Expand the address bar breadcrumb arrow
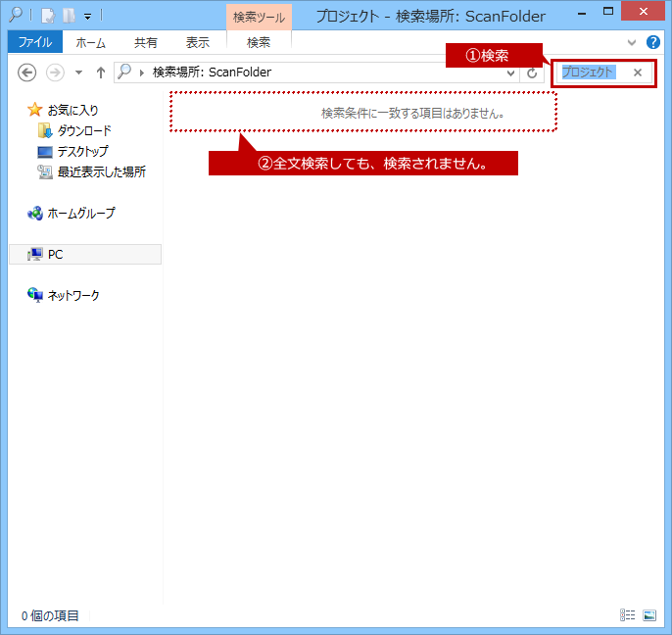672x635 pixels. tap(142, 73)
